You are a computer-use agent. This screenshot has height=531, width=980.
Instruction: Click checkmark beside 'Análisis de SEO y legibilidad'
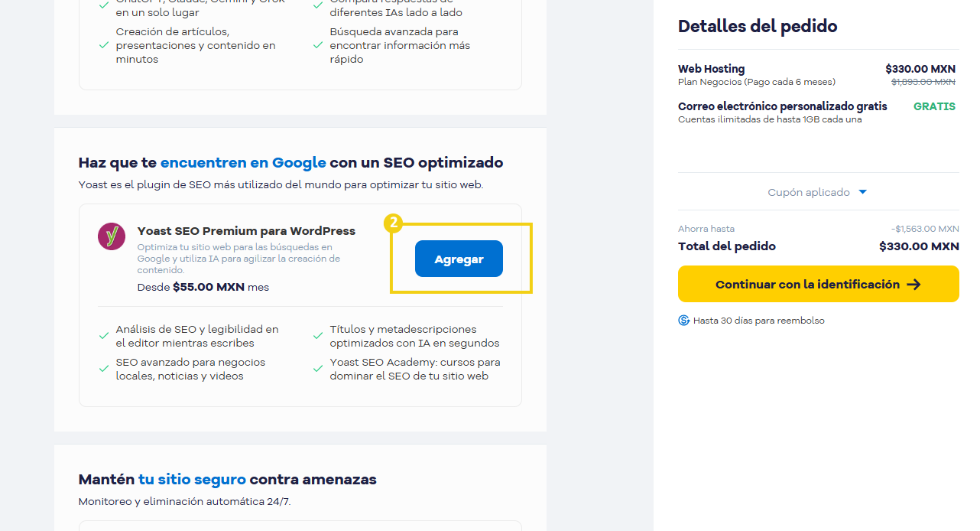pyautogui.click(x=104, y=336)
